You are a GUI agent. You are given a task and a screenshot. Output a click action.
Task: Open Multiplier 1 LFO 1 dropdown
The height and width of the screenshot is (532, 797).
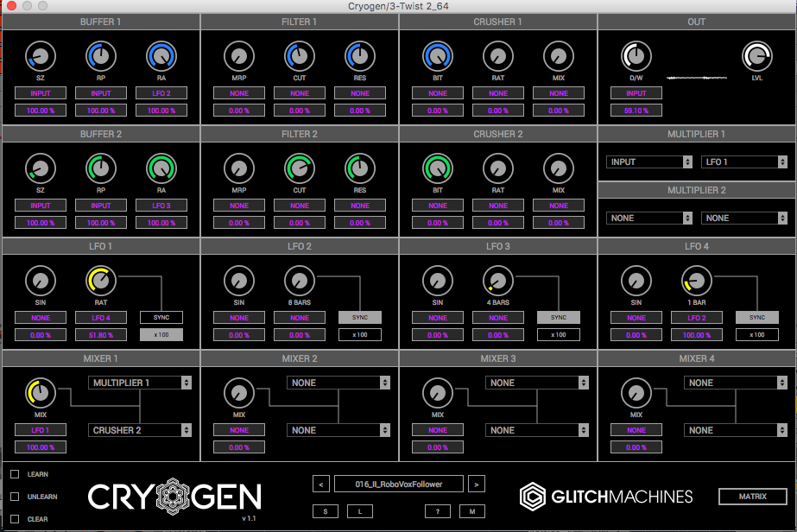tap(744, 161)
